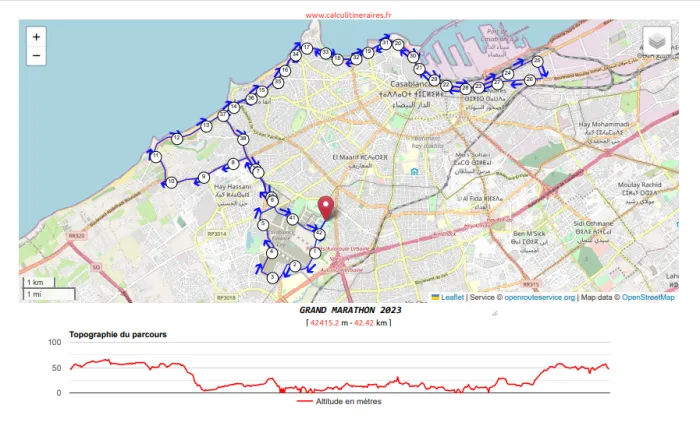Viewport: 700px width, 440px height.
Task: Click the map resize handle below the attribution
Action: click(493, 313)
